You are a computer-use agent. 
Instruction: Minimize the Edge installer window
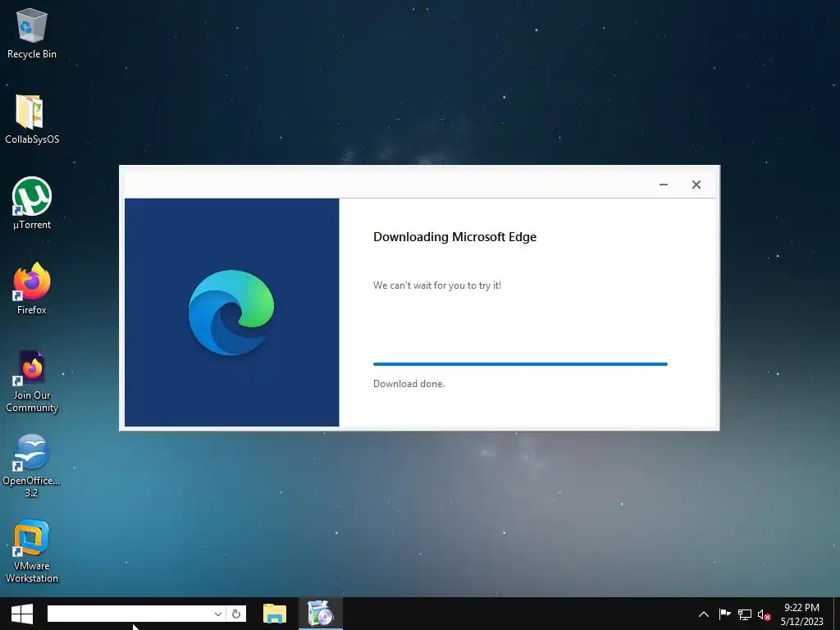[x=663, y=185]
